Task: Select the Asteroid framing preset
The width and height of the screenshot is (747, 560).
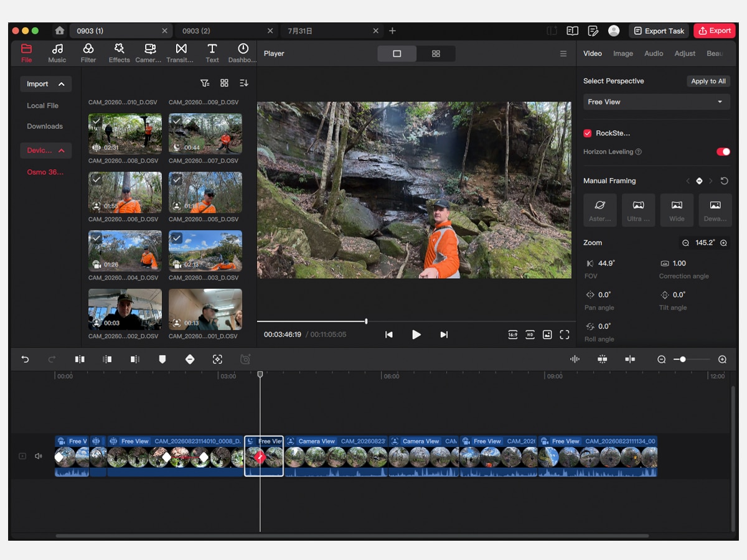Action: (x=600, y=210)
